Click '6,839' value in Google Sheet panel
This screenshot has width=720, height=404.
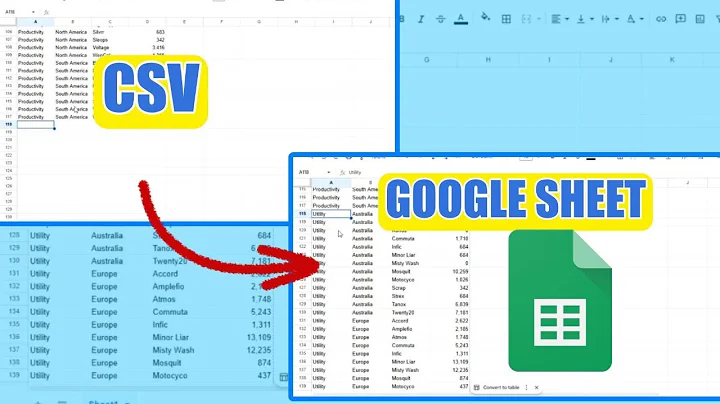tap(461, 304)
